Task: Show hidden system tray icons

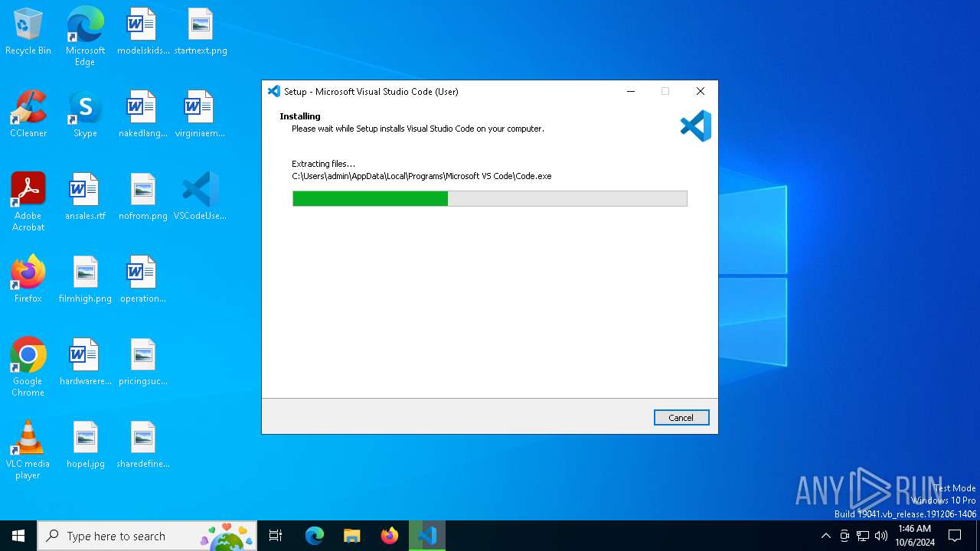Action: coord(825,536)
